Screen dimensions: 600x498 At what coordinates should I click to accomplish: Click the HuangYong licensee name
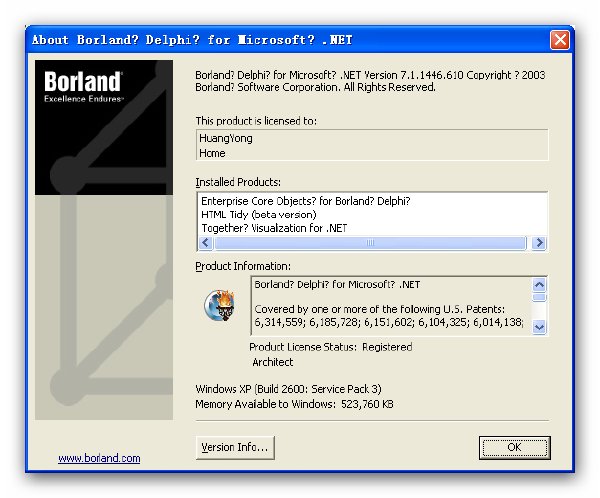tap(226, 138)
